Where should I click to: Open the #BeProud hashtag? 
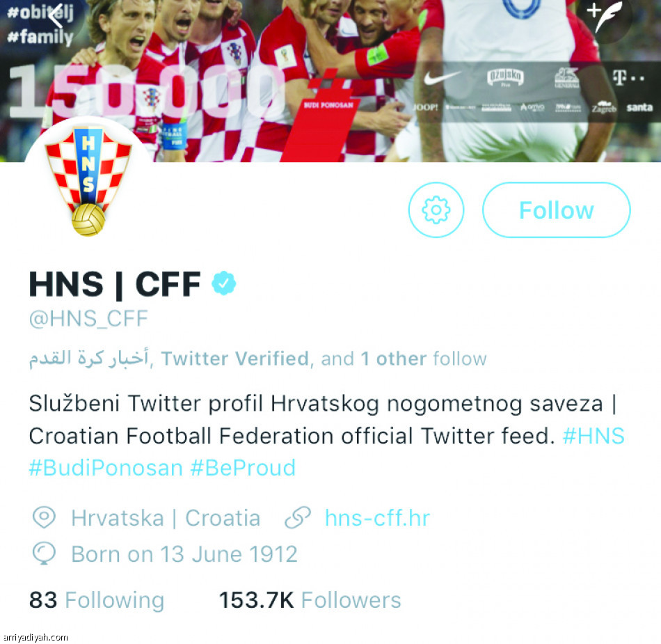click(243, 468)
